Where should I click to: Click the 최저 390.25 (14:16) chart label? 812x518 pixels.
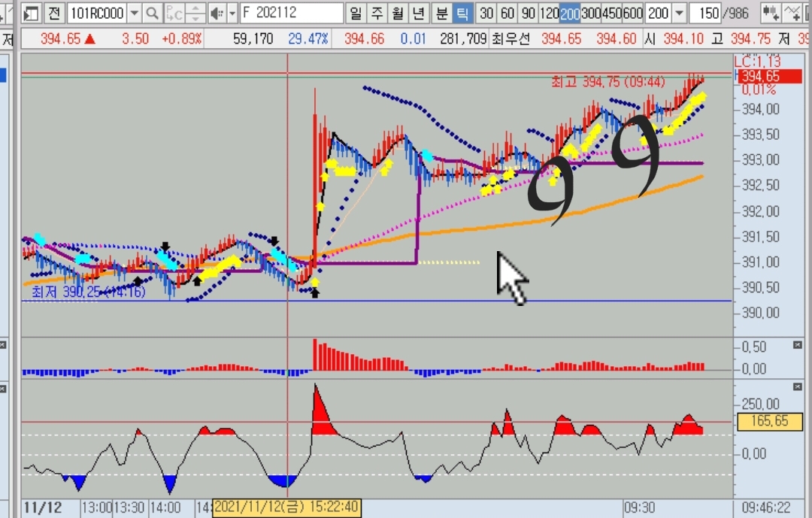[x=89, y=292]
